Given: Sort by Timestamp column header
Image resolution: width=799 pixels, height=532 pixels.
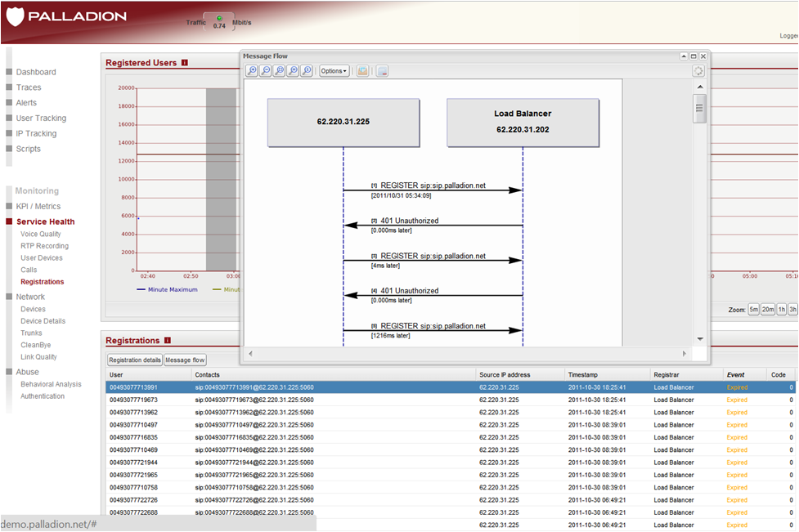Looking at the screenshot, I should point(608,375).
